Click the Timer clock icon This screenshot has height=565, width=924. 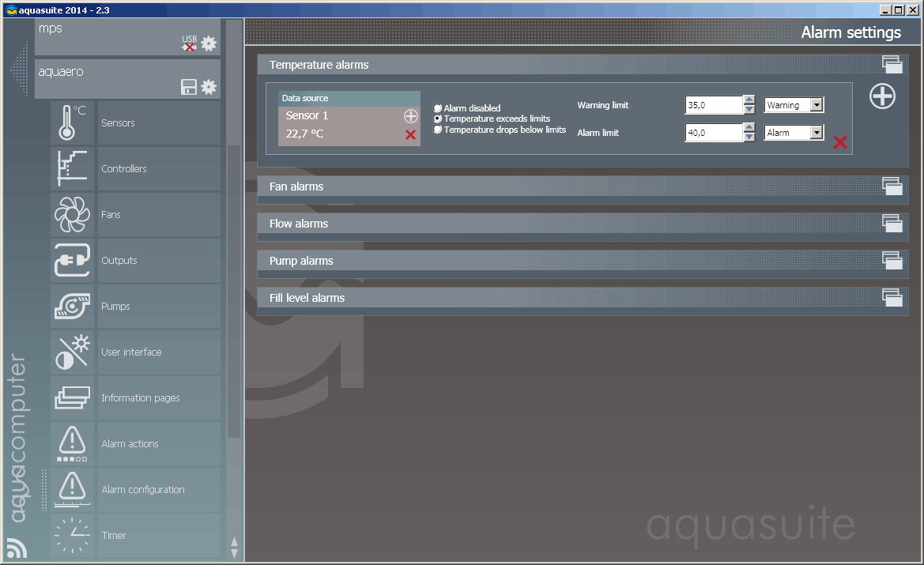click(73, 536)
